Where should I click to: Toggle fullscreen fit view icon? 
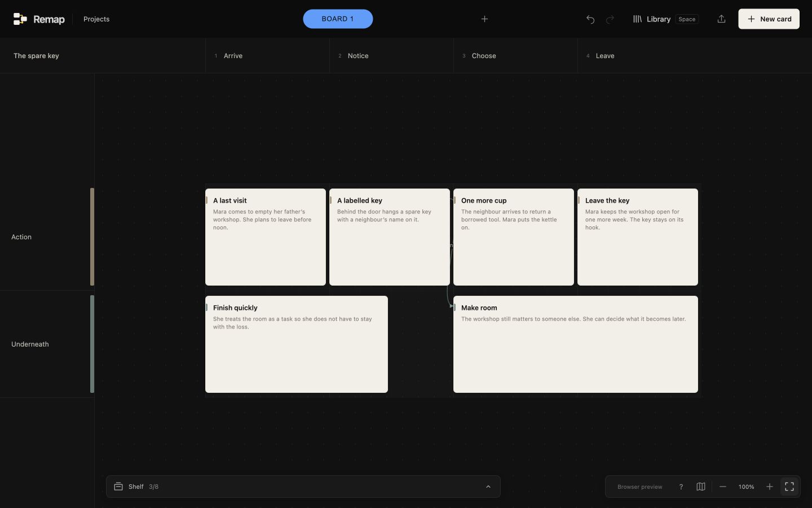coord(789,487)
